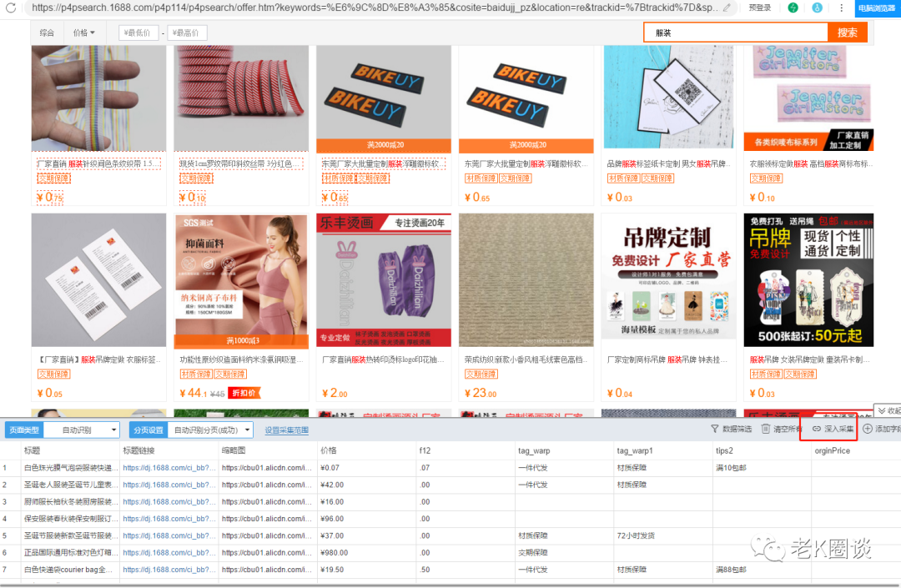Click the 72小时发货 cell in row 5
Viewport: 901px width, 588px height.
(x=636, y=535)
